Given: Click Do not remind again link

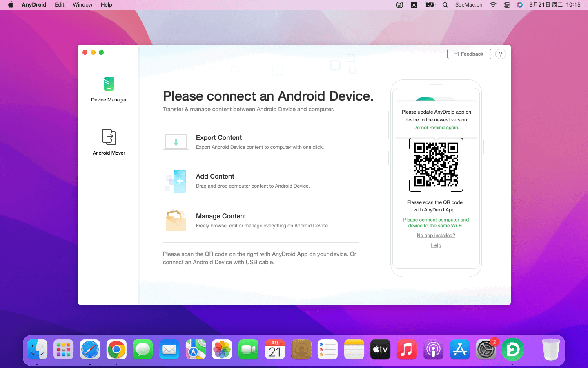Looking at the screenshot, I should point(436,128).
